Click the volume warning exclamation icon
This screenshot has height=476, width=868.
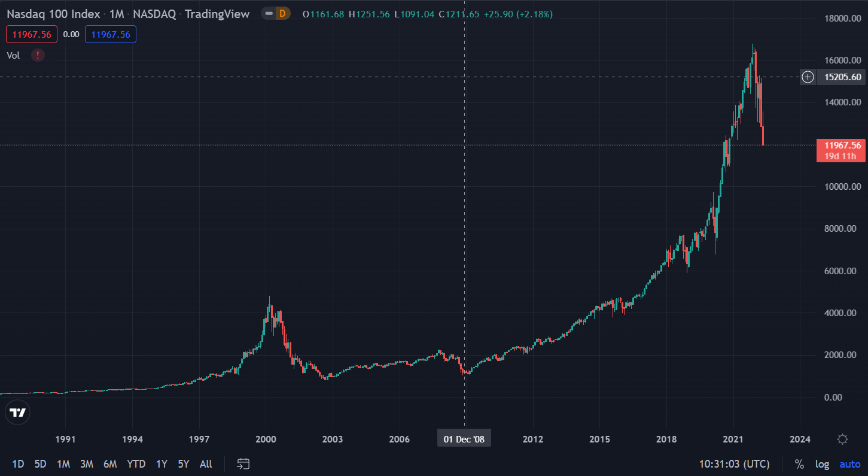pyautogui.click(x=38, y=55)
